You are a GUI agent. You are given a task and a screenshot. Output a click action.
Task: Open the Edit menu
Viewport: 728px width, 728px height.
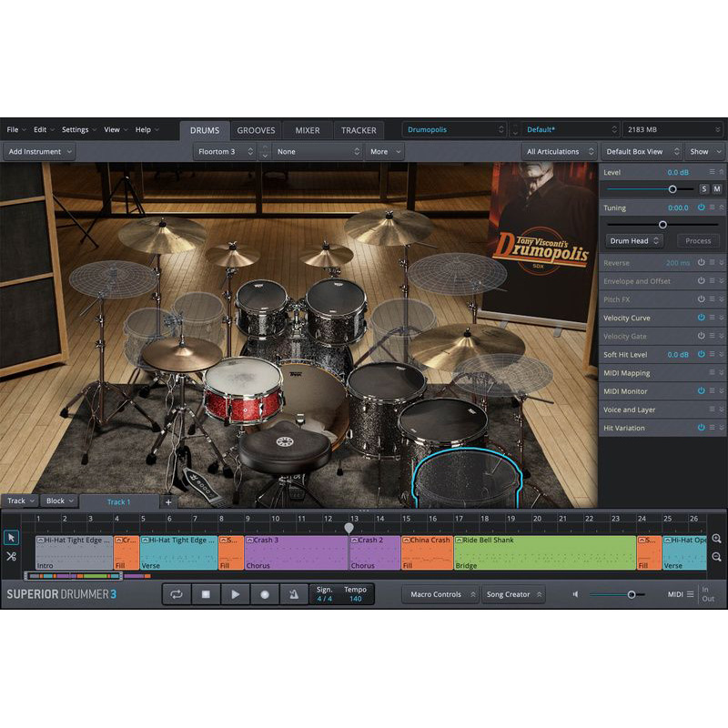(43, 129)
